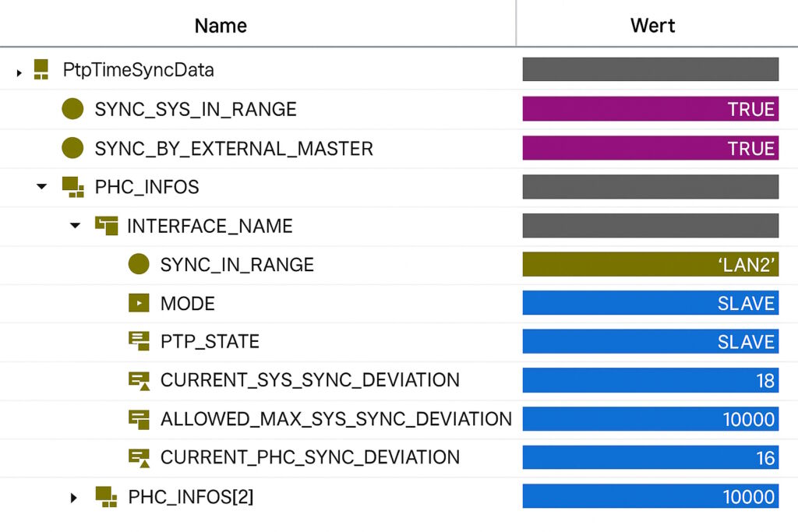Viewport: 798px width, 532px height.
Task: Select the CURRENT_PHC_SYNC_DEVIATION row label
Action: pyautogui.click(x=309, y=457)
